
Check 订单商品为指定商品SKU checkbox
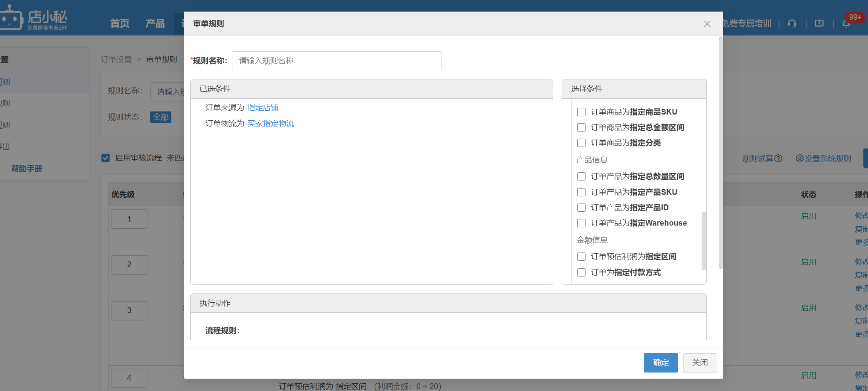[581, 112]
